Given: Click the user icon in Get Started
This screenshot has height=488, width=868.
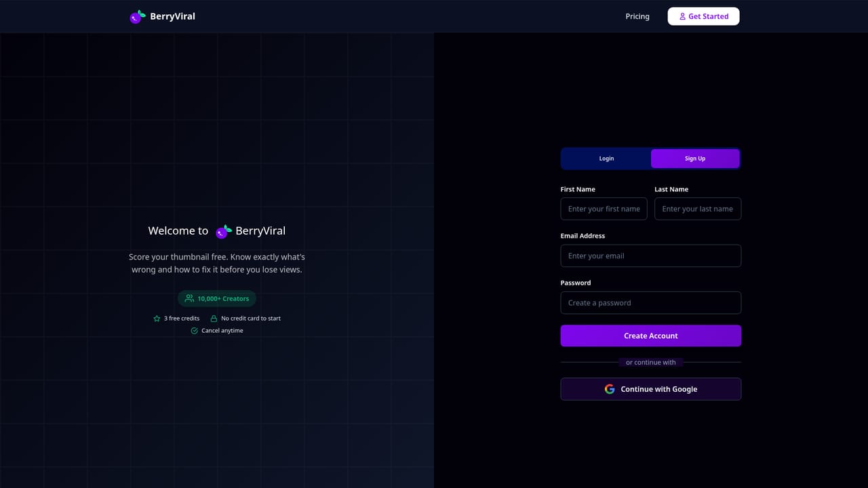Looking at the screenshot, I should coord(682,16).
